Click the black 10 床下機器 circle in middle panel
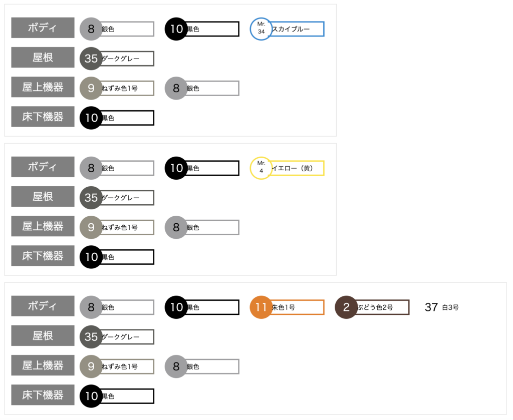The height and width of the screenshot is (420, 513). 91,257
